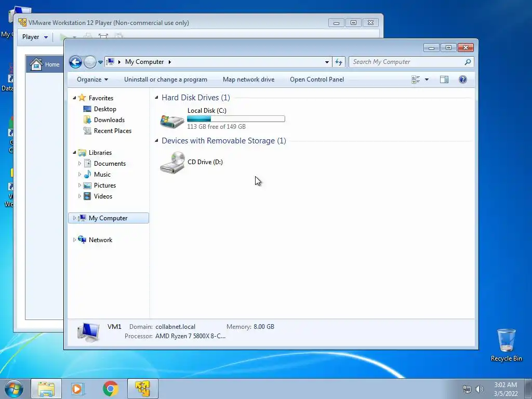Click the Documents library icon
Screen dimensions: 532x399
(x=87, y=164)
